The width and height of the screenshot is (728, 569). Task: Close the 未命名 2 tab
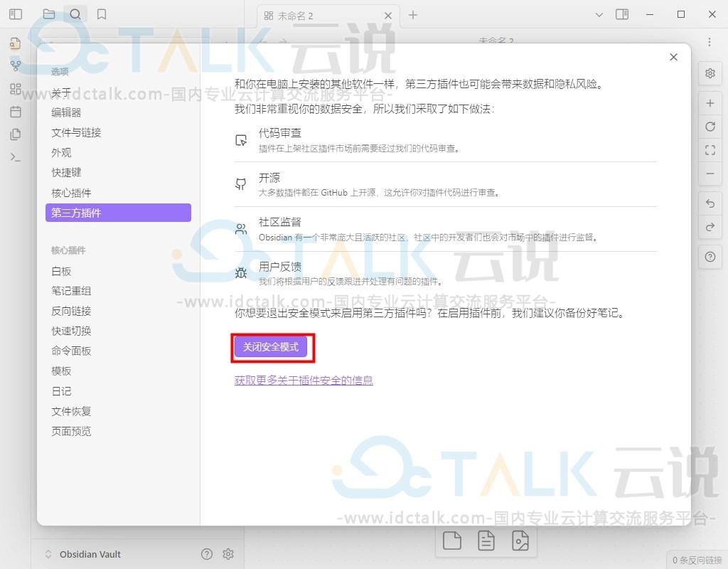388,16
